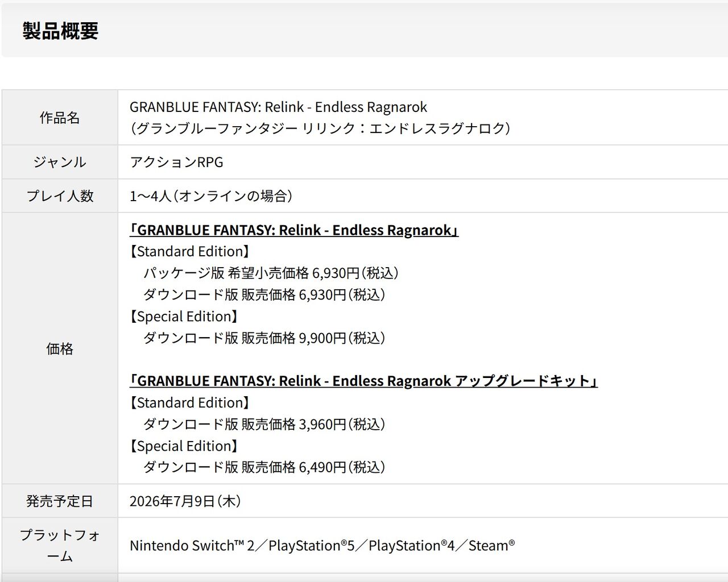Select the プレイ人数 row label
Image resolution: width=728 pixels, height=582 pixels.
(60, 196)
